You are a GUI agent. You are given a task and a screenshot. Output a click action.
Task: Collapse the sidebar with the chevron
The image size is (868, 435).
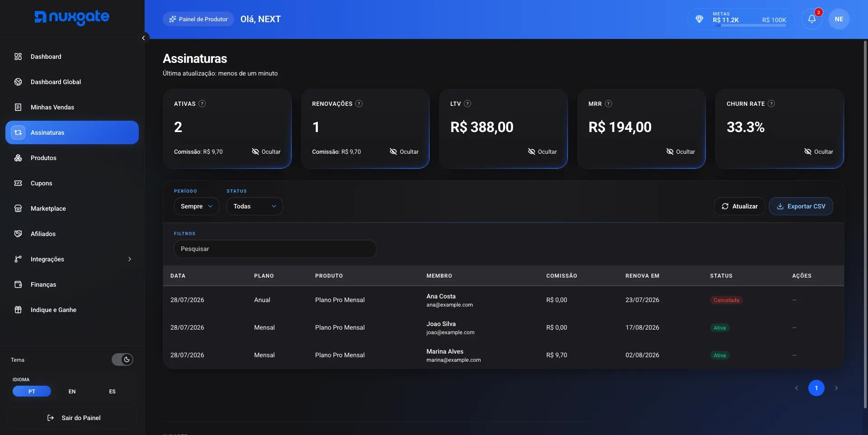143,38
